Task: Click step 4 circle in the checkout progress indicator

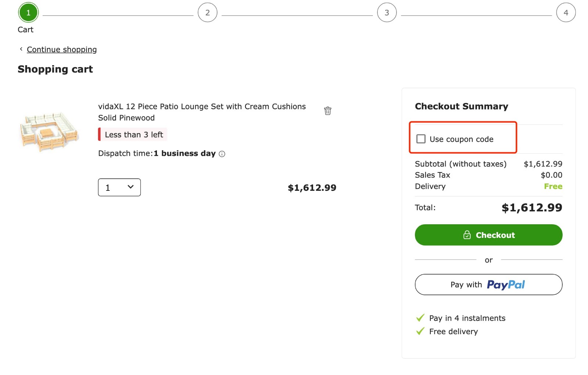Action: point(566,12)
